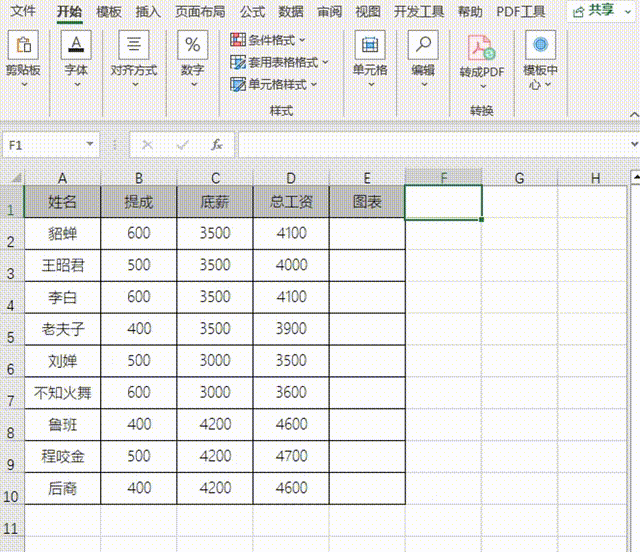
Task: Open the 字体 font group icon
Action: pyautogui.click(x=76, y=45)
